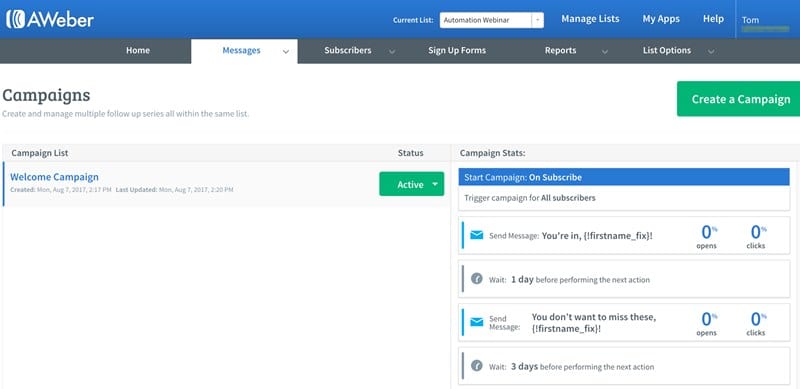Click clock icon beside Wait 1 day
The image size is (800, 389).
[477, 279]
